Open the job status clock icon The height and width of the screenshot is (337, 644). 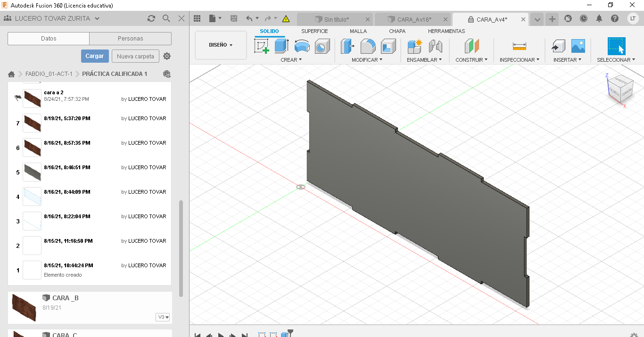[584, 18]
